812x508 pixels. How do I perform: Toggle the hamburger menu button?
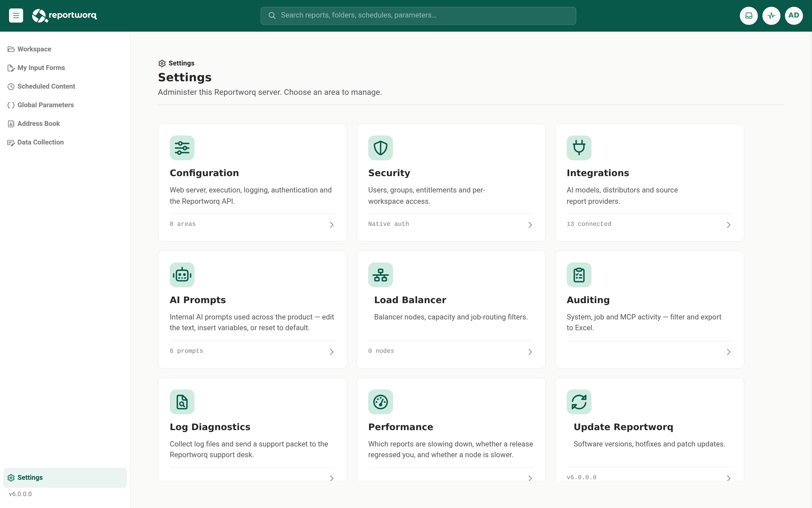[16, 16]
